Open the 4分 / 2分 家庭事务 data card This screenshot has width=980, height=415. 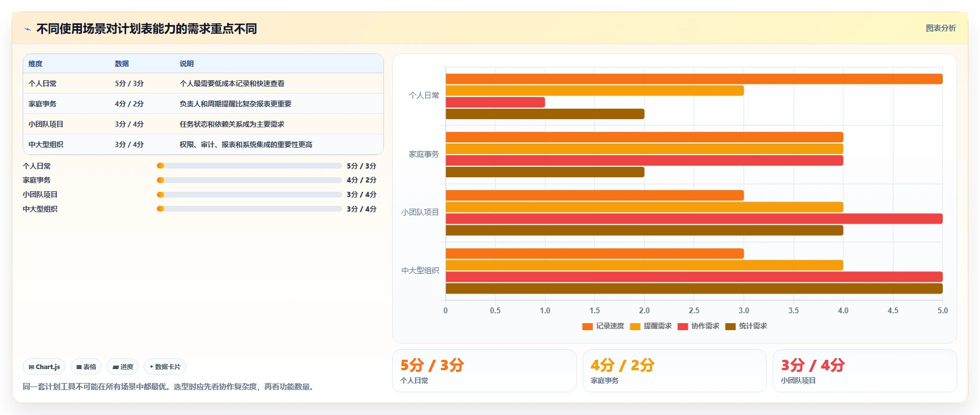tap(674, 371)
